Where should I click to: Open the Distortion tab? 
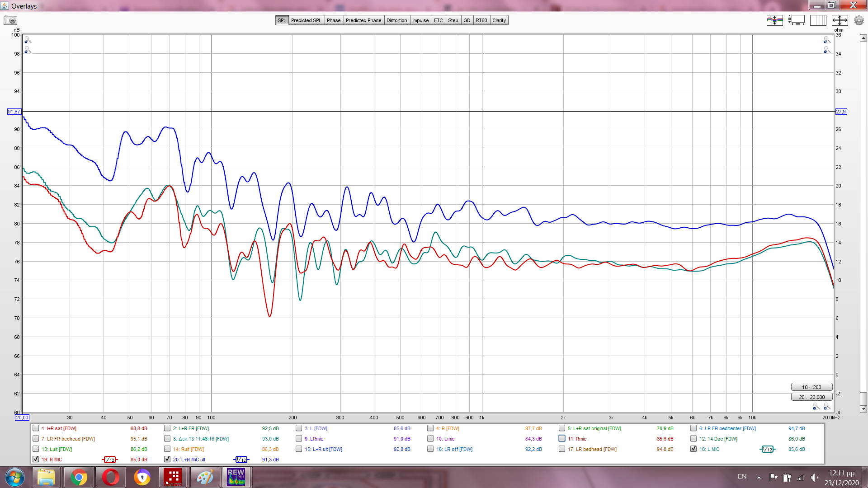(396, 20)
